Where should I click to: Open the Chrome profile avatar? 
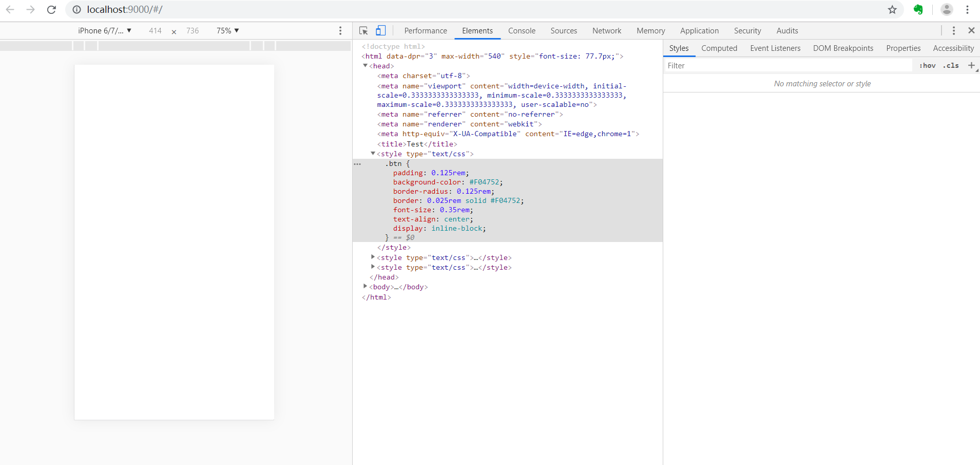tap(947, 10)
